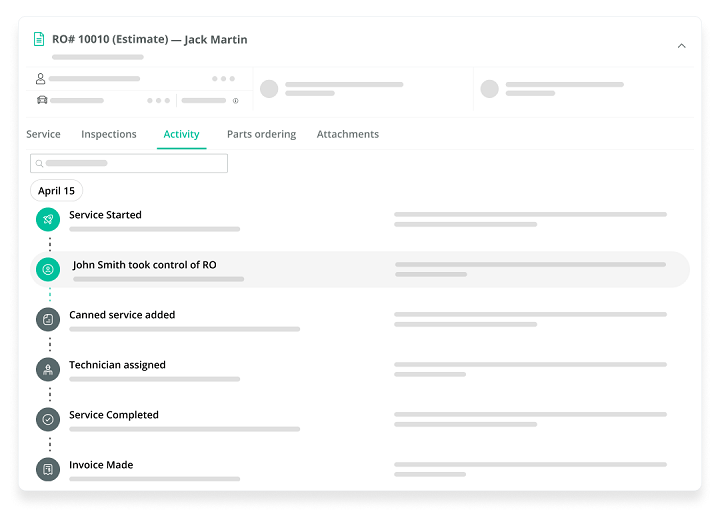Open the vehicle row three-dot menu

pos(158,100)
